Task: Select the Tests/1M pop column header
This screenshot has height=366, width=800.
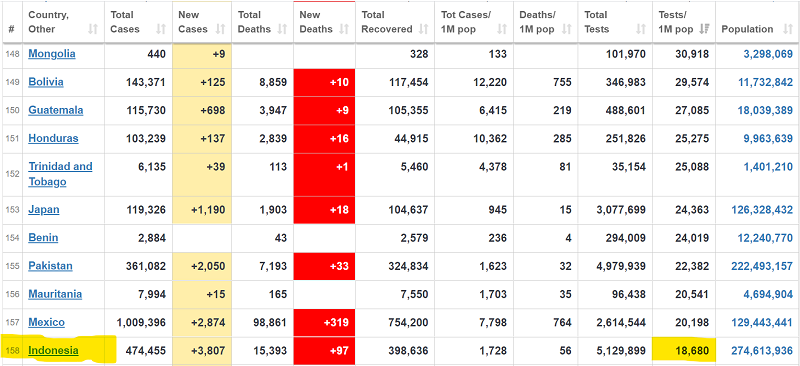Action: pos(684,22)
